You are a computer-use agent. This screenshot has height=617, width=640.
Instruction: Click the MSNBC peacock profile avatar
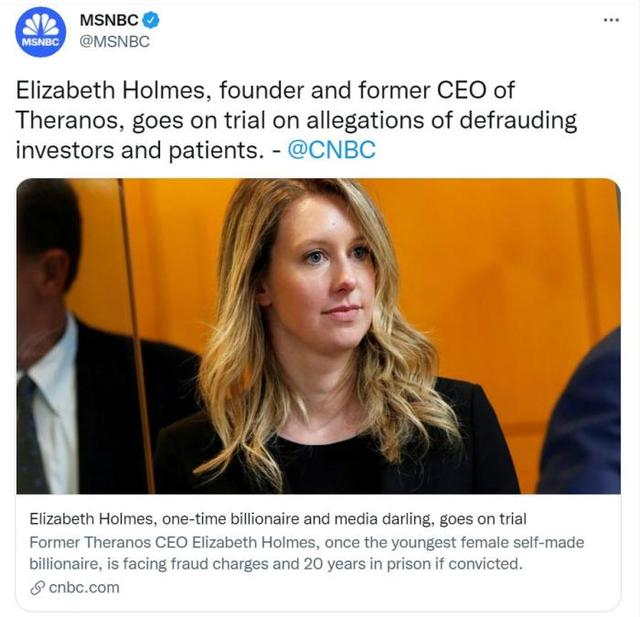[41, 31]
